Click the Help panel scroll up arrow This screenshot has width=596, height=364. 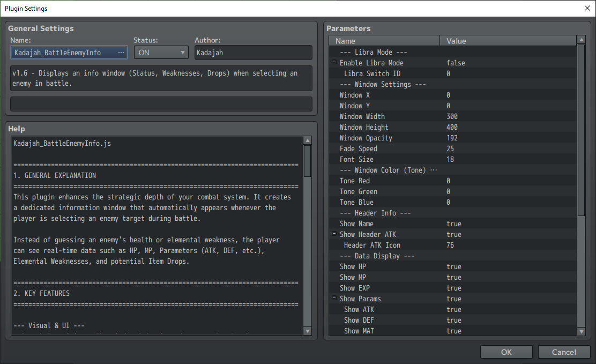[x=308, y=140]
